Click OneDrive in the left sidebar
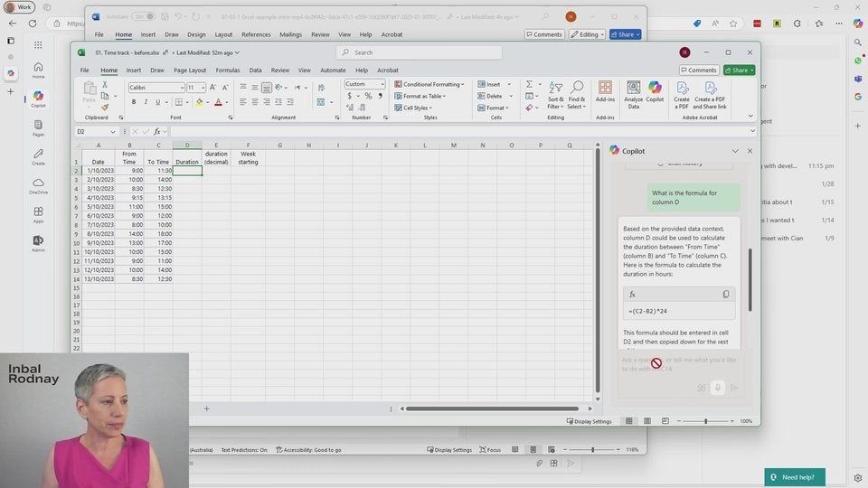 [x=38, y=186]
